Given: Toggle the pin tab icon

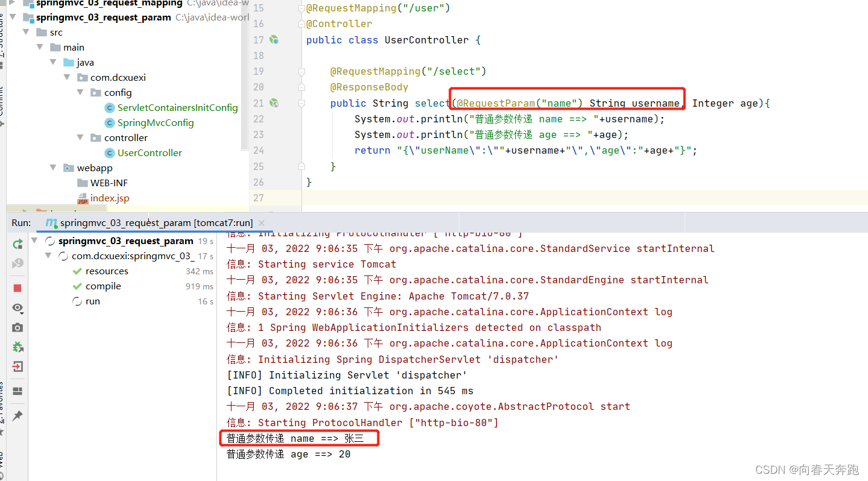Looking at the screenshot, I should click(x=17, y=416).
